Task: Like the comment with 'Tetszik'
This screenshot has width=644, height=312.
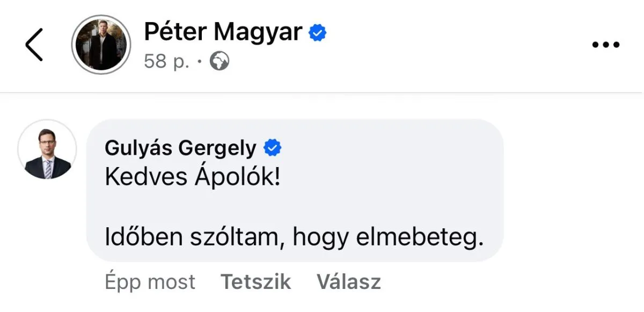Action: (x=256, y=281)
